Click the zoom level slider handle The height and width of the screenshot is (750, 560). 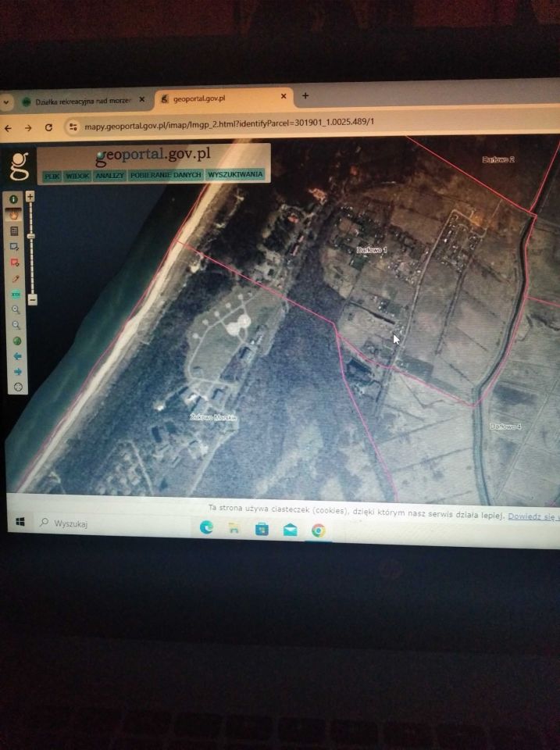(x=31, y=236)
